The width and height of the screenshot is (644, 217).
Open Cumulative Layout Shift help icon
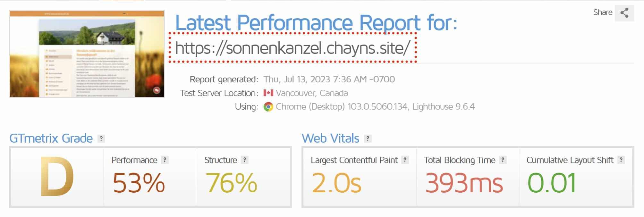coord(621,160)
